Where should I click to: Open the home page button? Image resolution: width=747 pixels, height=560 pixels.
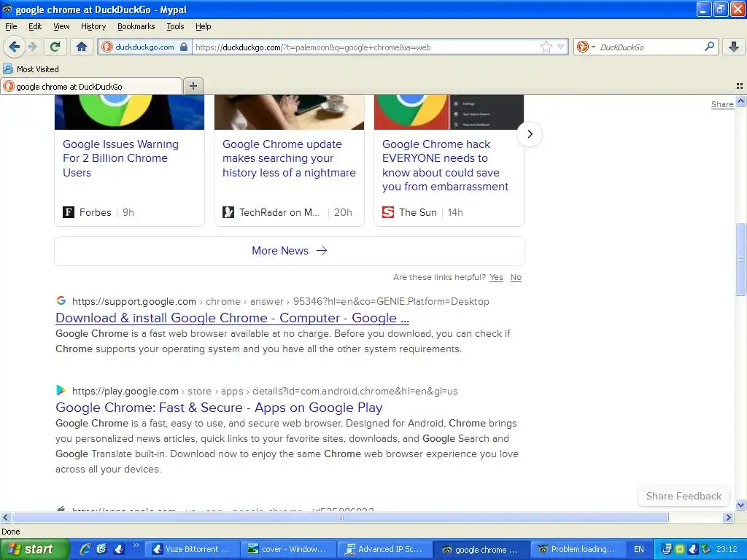[x=82, y=47]
